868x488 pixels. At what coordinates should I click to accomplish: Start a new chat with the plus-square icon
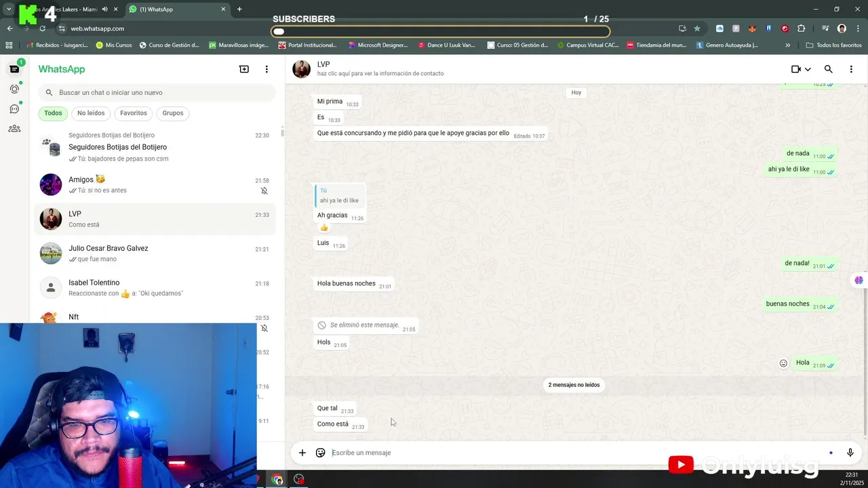click(244, 69)
